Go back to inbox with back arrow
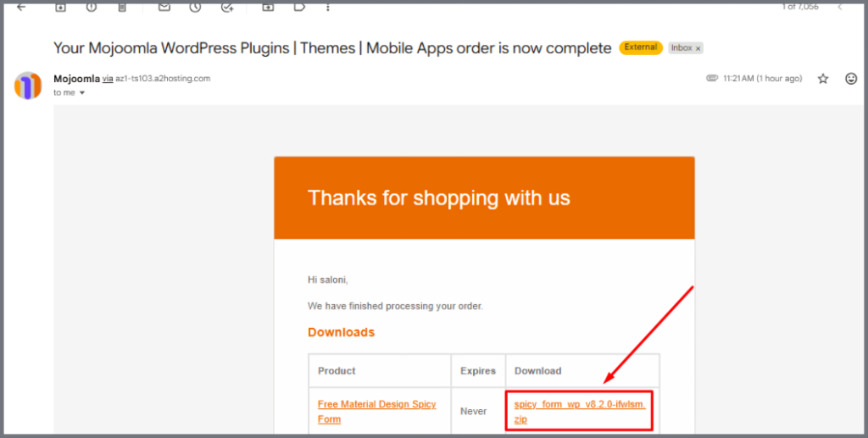The height and width of the screenshot is (438, 868). click(21, 7)
